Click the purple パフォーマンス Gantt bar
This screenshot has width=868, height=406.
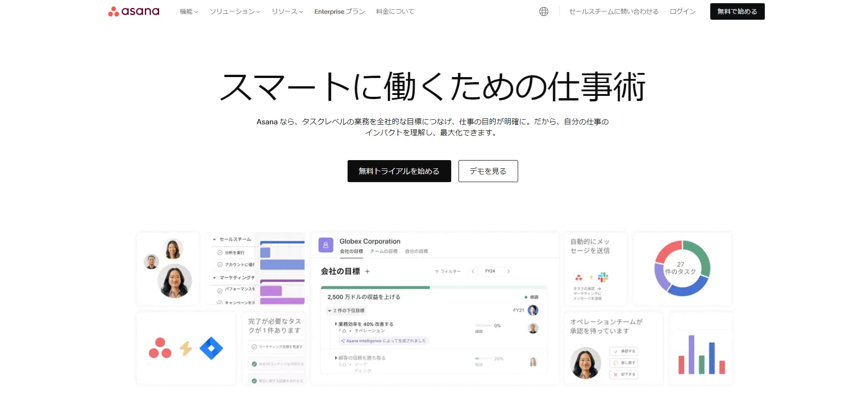[x=271, y=291]
